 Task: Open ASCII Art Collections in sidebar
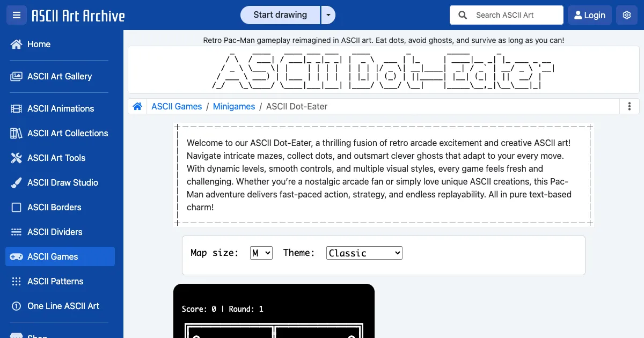click(x=68, y=133)
